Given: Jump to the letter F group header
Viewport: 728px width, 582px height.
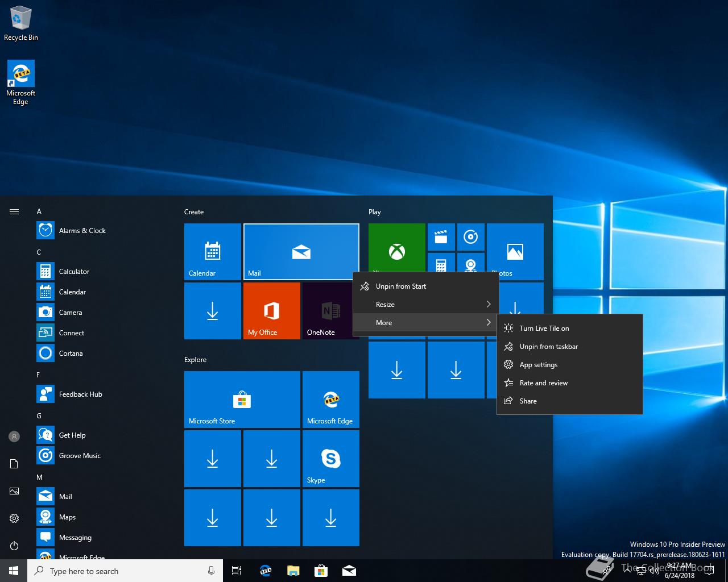Looking at the screenshot, I should point(39,375).
